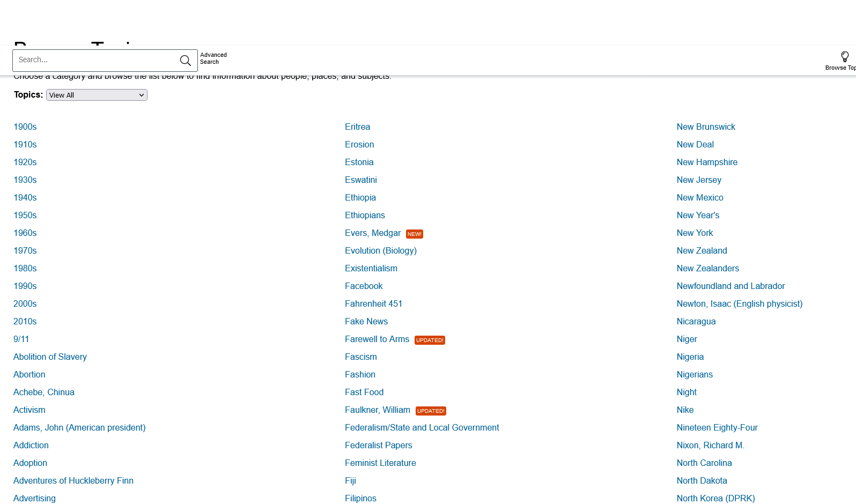Screen dimensions: 856x504
Task: Open the Advanced Search link
Action: point(213,58)
